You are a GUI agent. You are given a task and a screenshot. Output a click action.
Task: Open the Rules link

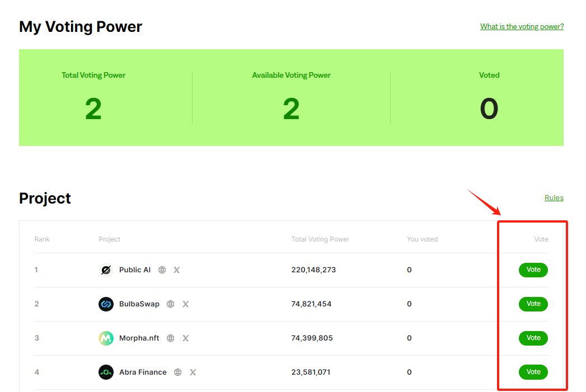(x=554, y=198)
